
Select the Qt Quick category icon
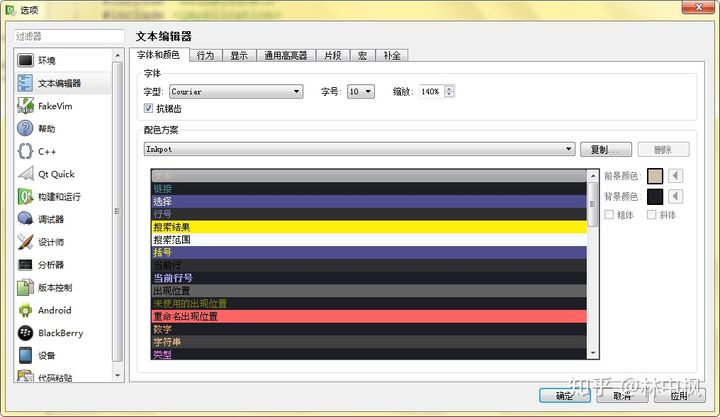click(25, 174)
